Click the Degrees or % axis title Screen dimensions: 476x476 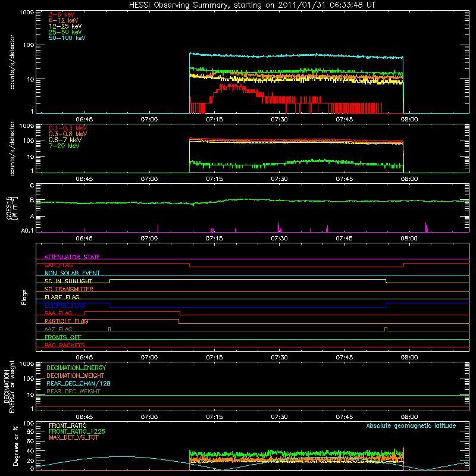click(x=15, y=446)
